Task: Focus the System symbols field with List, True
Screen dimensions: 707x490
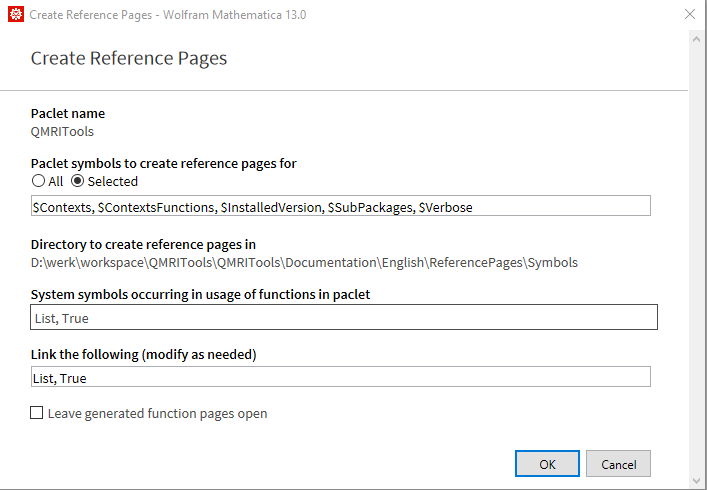Action: 344,317
